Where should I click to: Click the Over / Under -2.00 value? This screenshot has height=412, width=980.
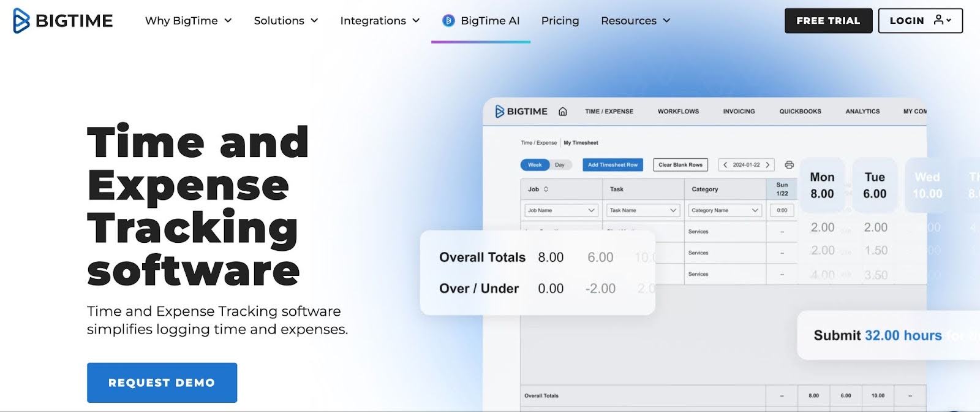[x=600, y=289]
